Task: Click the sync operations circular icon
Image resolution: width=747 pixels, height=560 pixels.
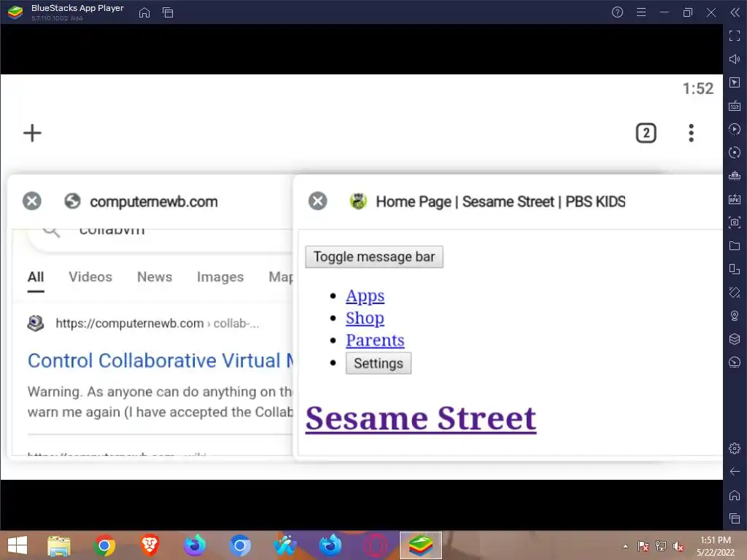Action: tap(735, 152)
